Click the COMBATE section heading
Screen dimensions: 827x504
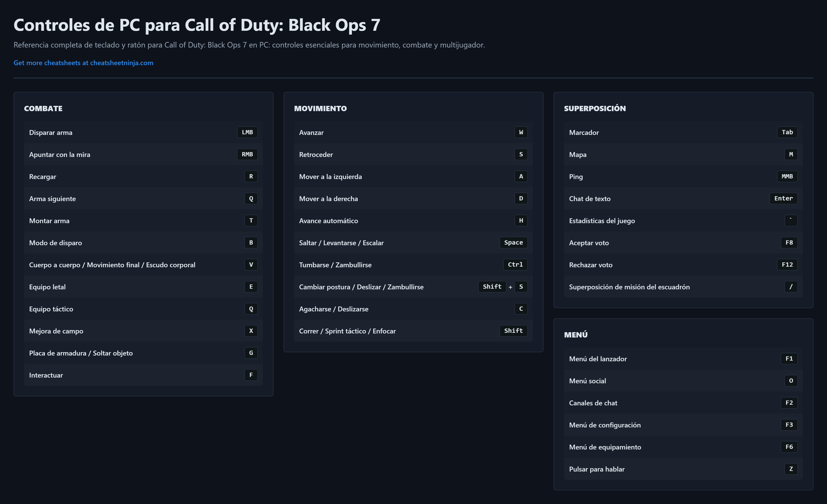pos(43,109)
